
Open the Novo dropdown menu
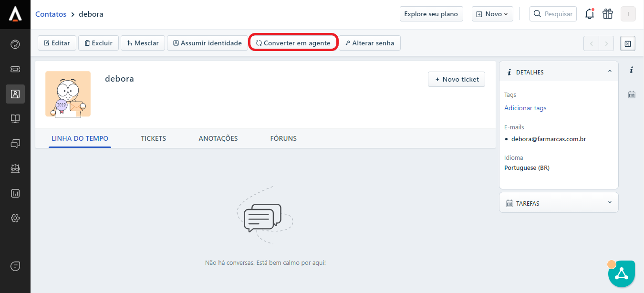click(492, 14)
